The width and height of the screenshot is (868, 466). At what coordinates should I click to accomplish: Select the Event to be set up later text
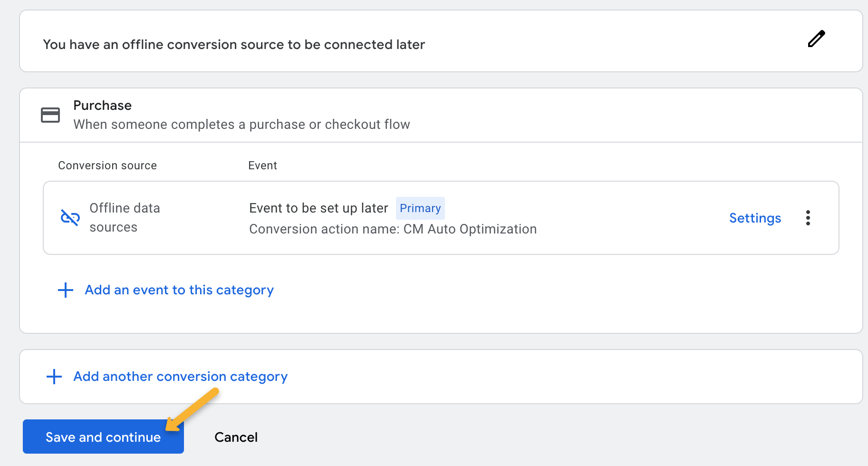click(x=318, y=208)
